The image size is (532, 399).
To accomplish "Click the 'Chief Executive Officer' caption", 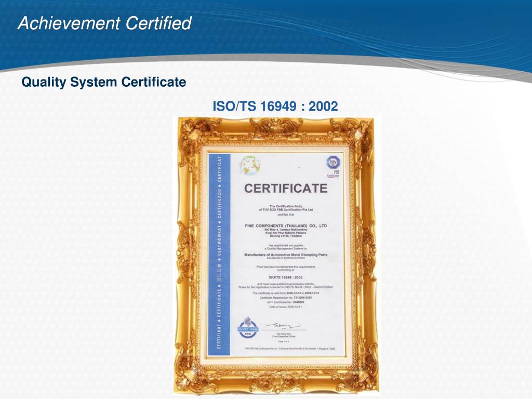I will pyautogui.click(x=284, y=337).
